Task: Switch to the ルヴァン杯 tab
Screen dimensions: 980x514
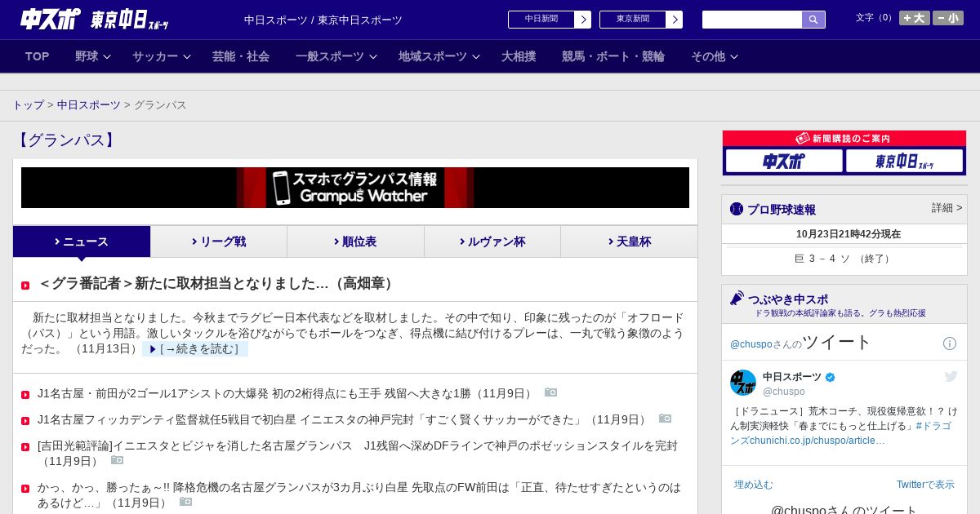Action: (x=492, y=241)
